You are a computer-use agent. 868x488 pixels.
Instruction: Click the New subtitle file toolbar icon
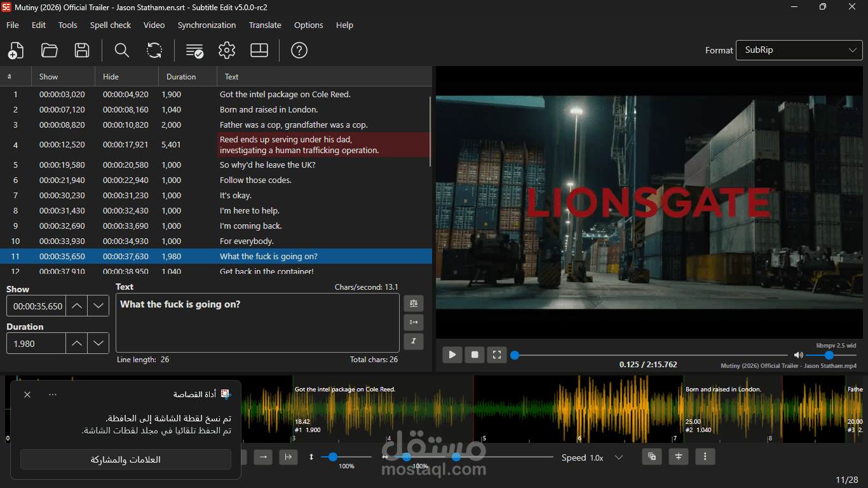click(x=16, y=50)
